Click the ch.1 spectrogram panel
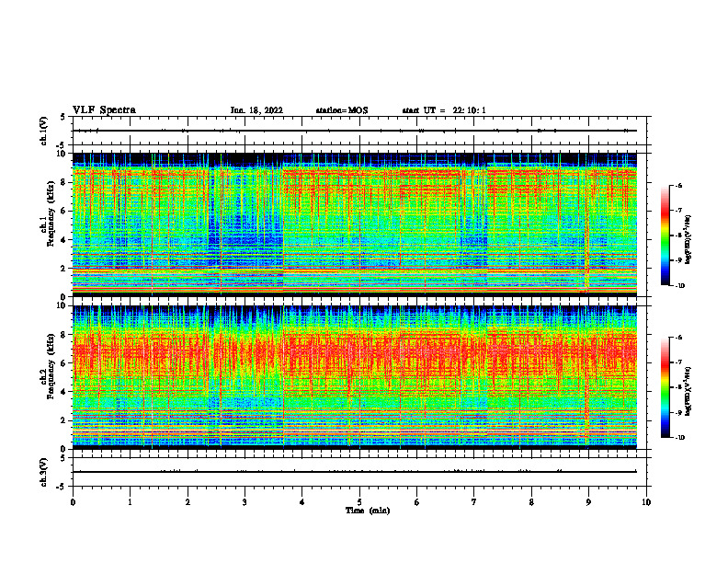728x563 pixels. 355,224
